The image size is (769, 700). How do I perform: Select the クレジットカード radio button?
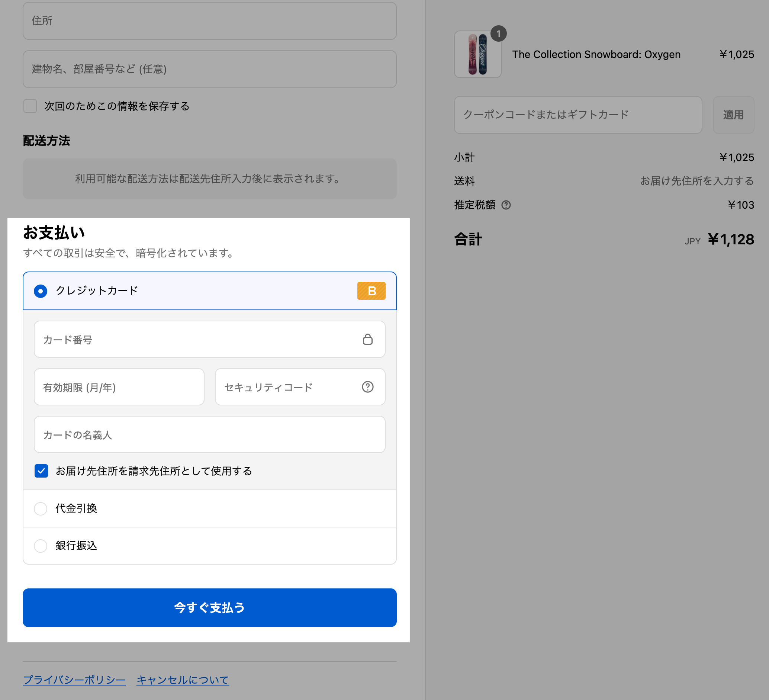click(41, 291)
